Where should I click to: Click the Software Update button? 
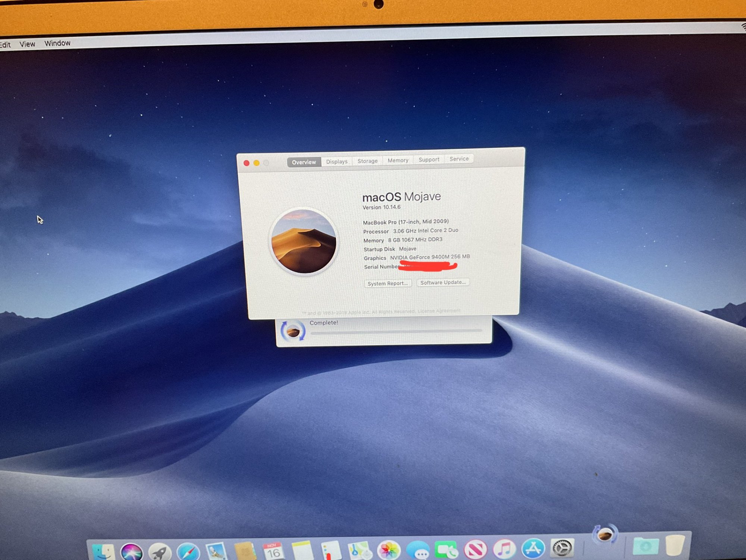coord(443,282)
